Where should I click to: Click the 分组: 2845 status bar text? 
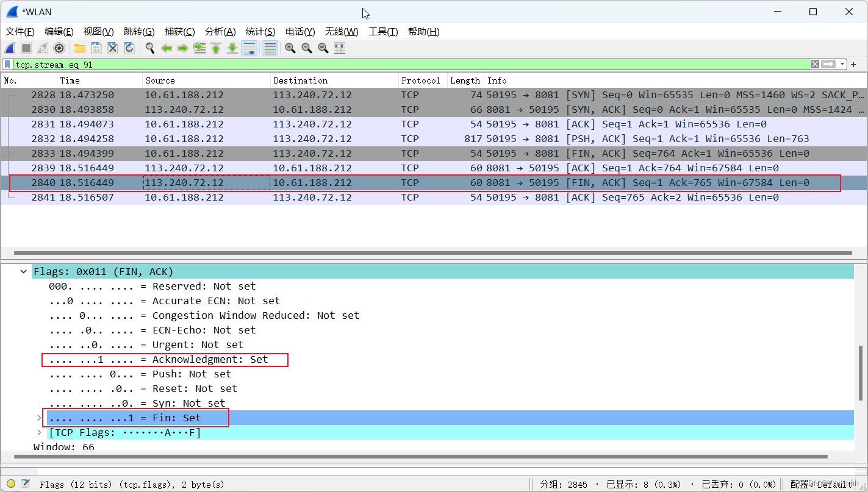(564, 485)
